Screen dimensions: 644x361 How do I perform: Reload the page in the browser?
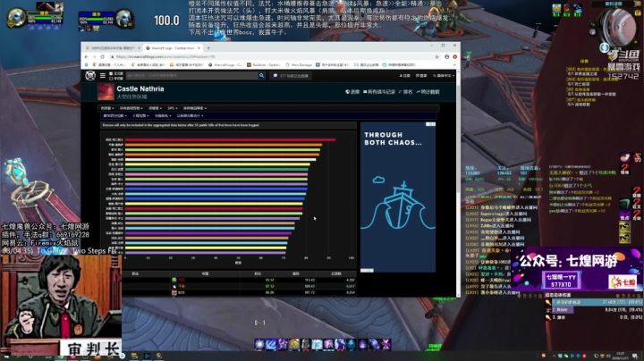[102, 56]
